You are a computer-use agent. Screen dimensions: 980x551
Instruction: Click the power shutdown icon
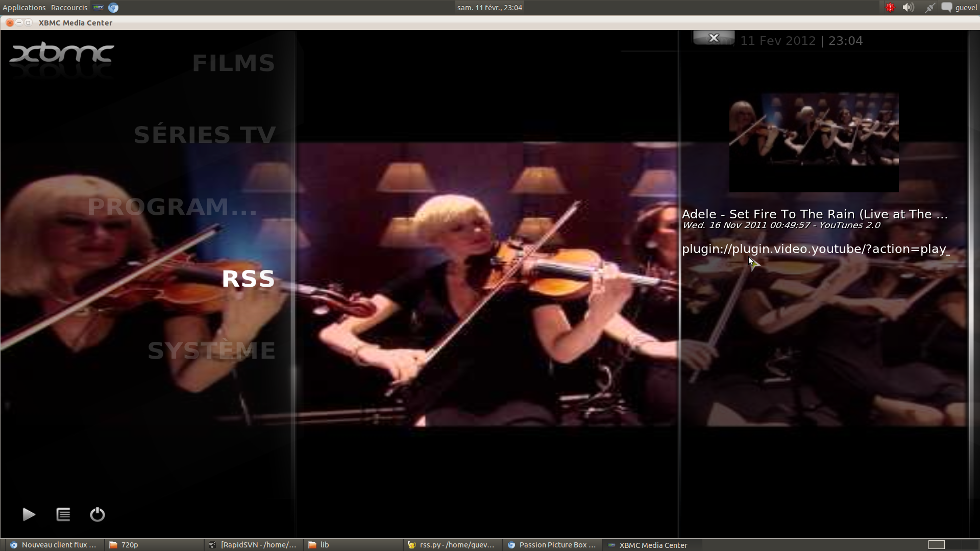click(97, 514)
